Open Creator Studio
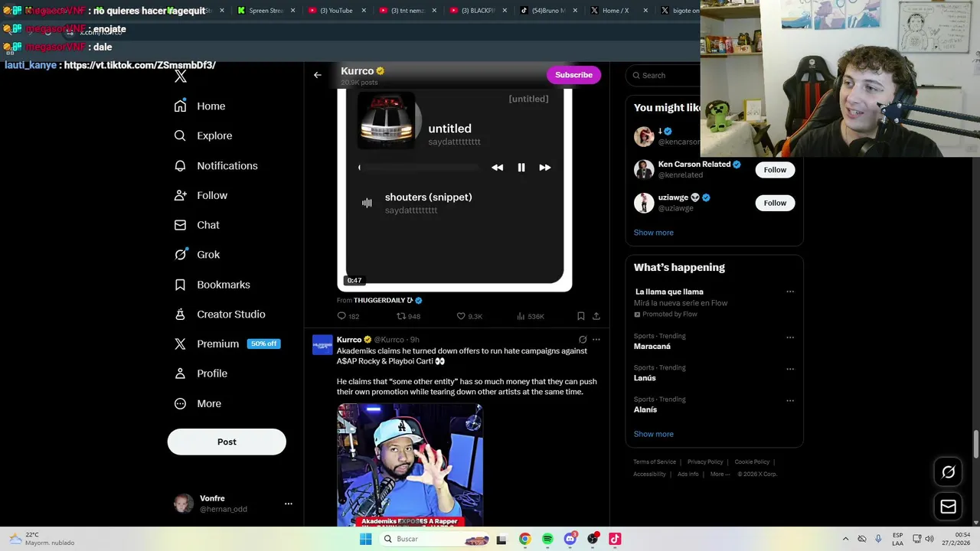 tap(220, 315)
